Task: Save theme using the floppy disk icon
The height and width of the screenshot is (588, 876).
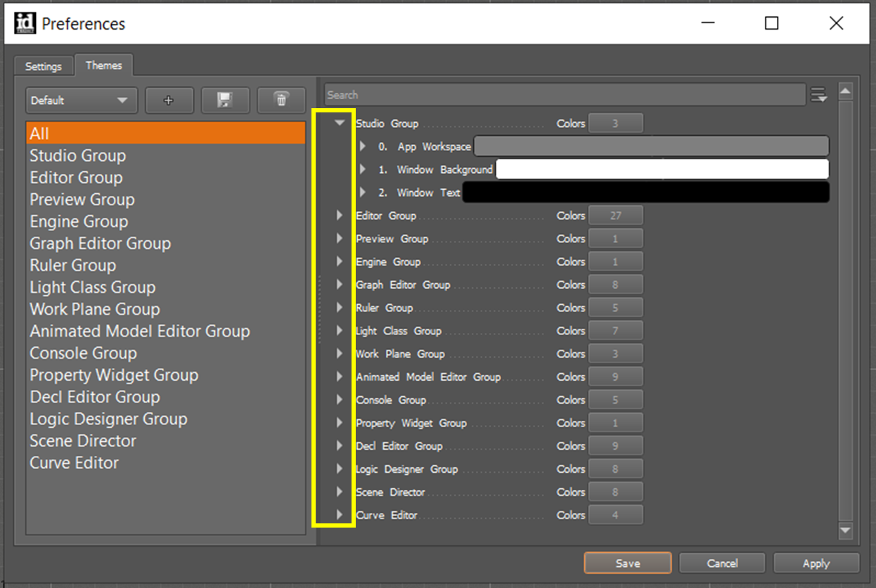Action: 225,100
